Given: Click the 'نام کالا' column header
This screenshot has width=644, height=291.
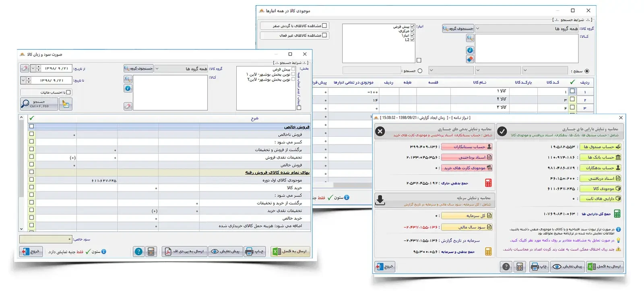Looking at the screenshot, I should click(479, 83).
